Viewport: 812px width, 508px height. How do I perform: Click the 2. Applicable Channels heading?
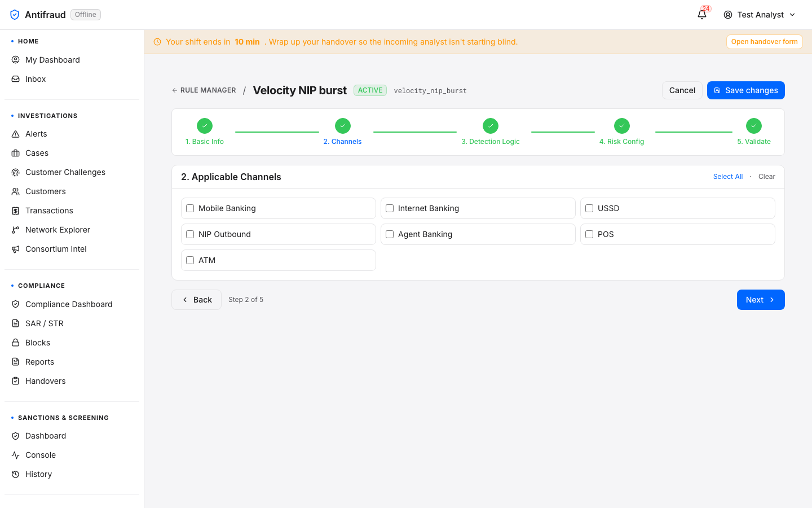[x=231, y=177]
